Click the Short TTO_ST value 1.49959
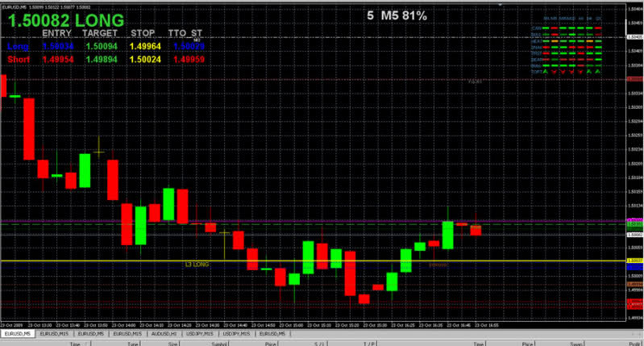Screen dimensions: 644x346 [x=189, y=59]
